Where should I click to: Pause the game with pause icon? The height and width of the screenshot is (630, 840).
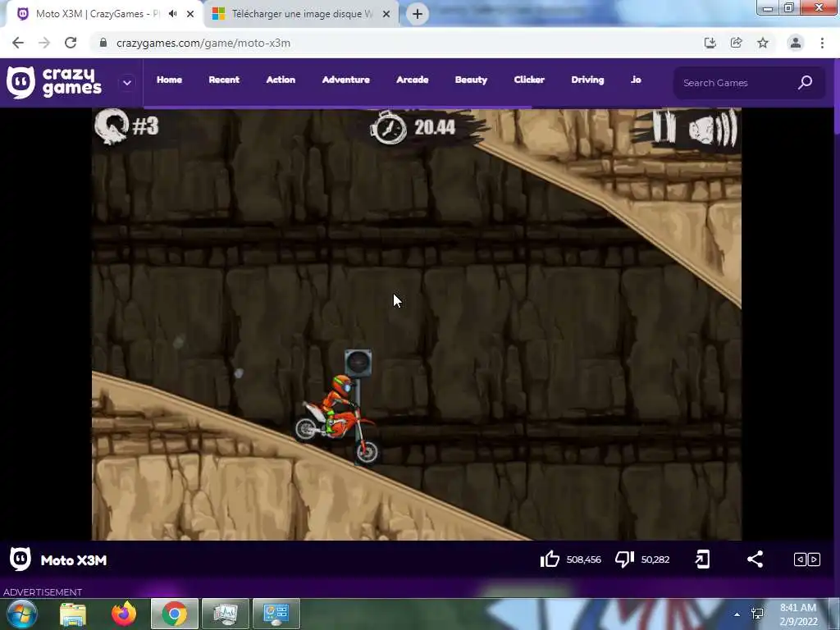tap(664, 127)
